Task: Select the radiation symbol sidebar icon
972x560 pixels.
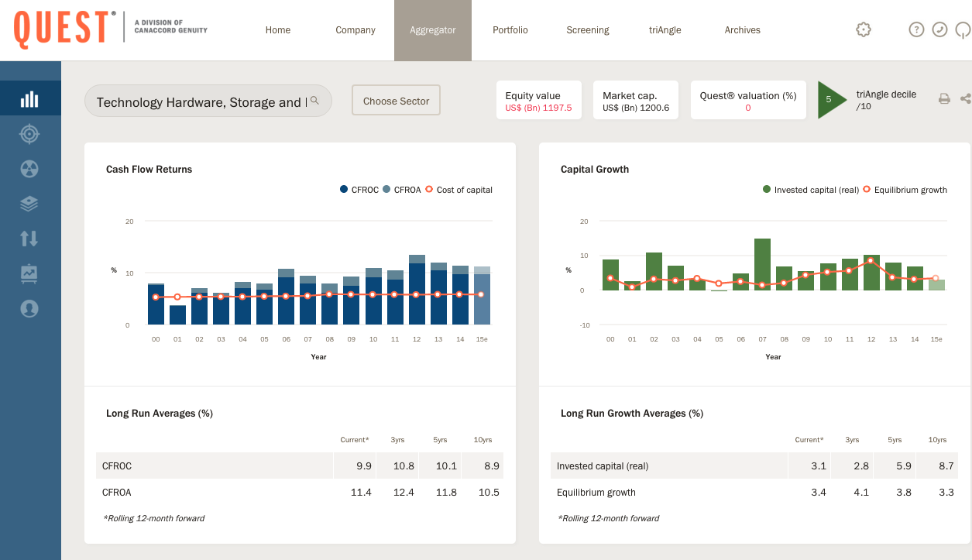Action: pyautogui.click(x=29, y=169)
